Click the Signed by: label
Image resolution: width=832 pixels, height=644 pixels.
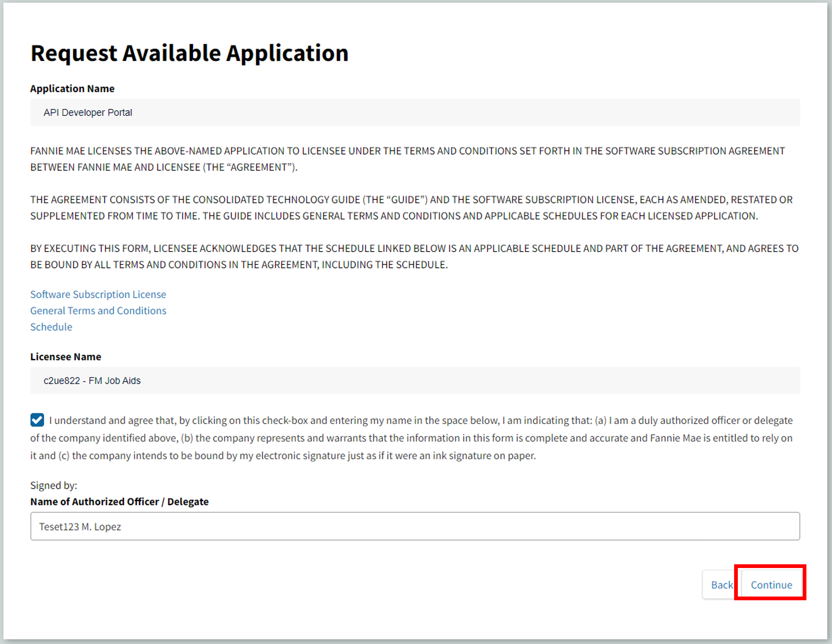[x=54, y=486]
